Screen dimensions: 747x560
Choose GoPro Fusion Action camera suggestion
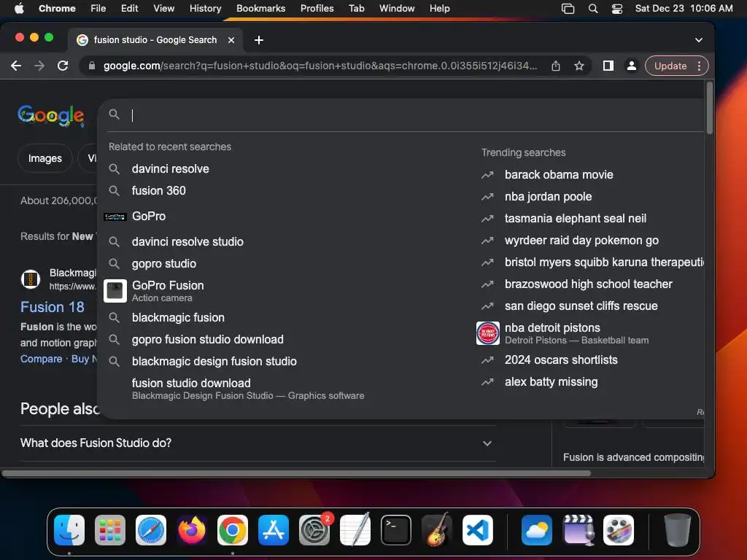click(x=168, y=291)
